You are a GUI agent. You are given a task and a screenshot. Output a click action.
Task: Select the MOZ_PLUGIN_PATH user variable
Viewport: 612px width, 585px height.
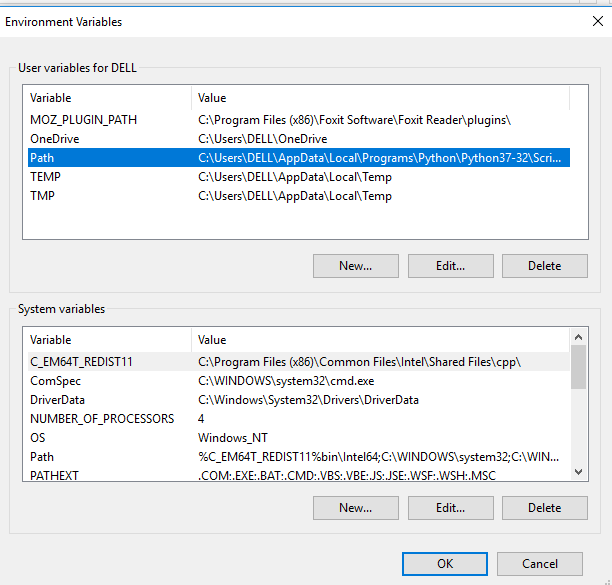83,120
